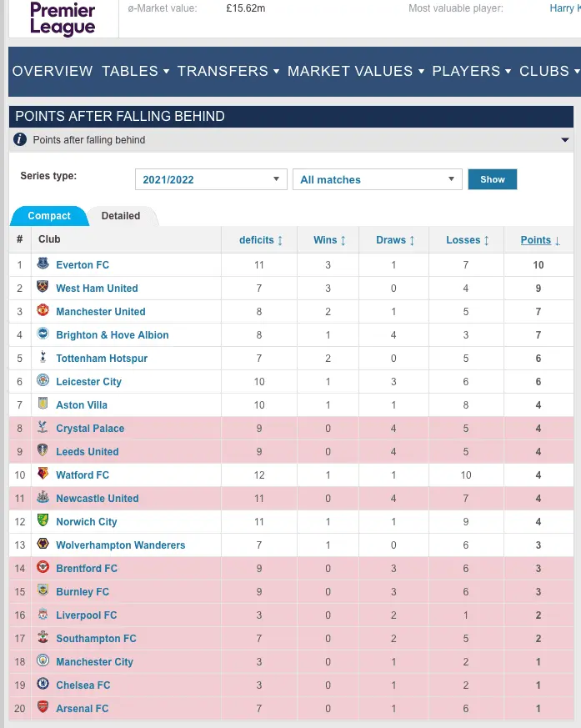Open the Transfers menu
581x728 pixels.
(228, 71)
